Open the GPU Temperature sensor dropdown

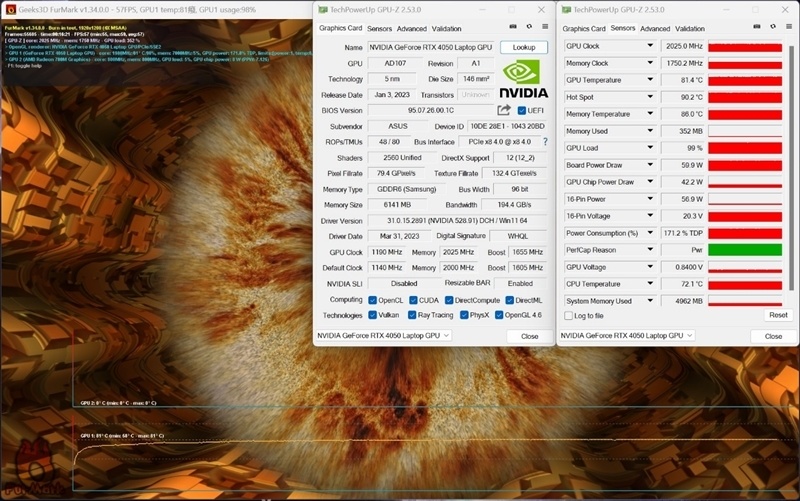click(x=650, y=80)
